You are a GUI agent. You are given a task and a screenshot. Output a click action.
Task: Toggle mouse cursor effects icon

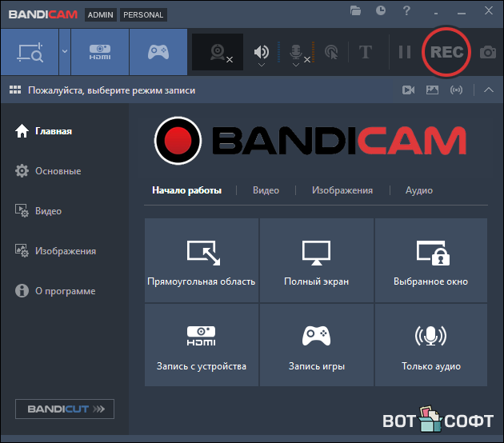tap(331, 52)
